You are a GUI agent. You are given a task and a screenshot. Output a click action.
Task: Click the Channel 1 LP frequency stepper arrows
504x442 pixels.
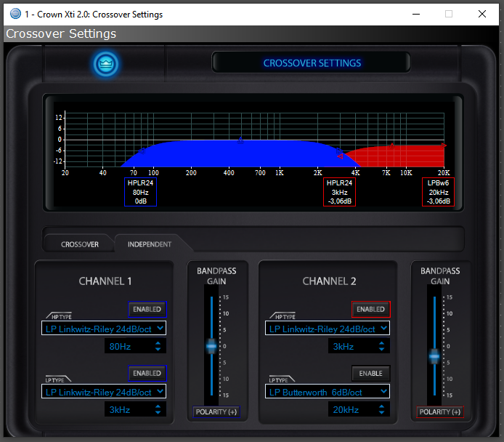click(158, 410)
